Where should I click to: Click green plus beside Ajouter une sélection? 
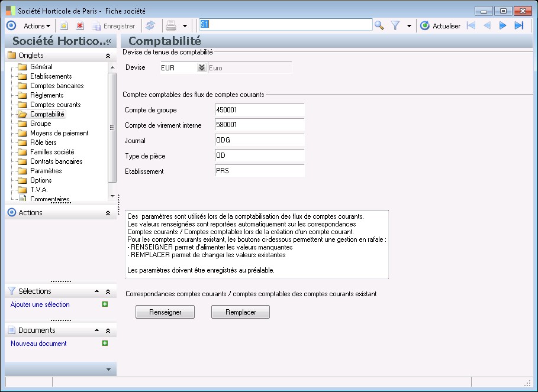105,304
